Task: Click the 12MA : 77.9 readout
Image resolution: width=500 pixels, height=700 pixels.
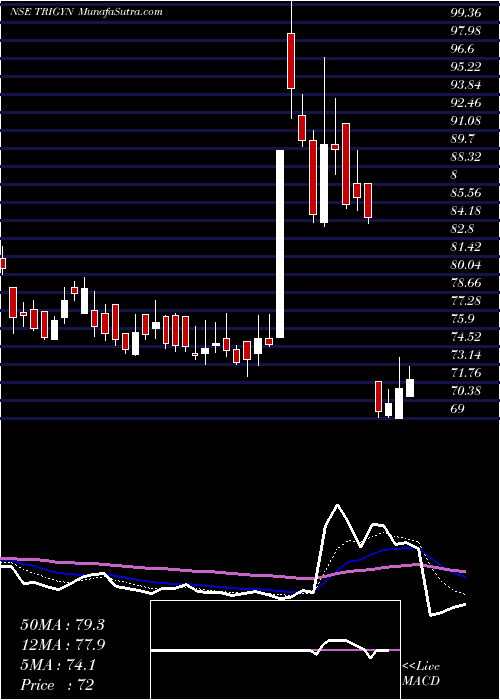Action: pos(62,645)
